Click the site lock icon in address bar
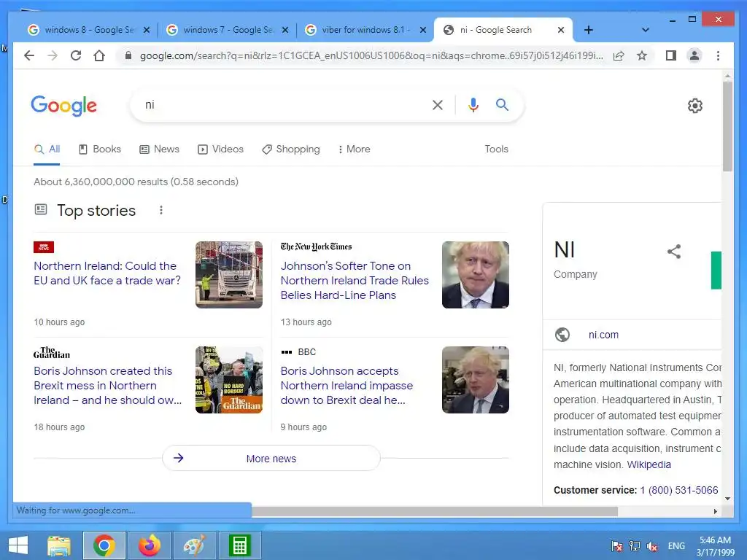Viewport: 747px width, 560px height. point(128,55)
